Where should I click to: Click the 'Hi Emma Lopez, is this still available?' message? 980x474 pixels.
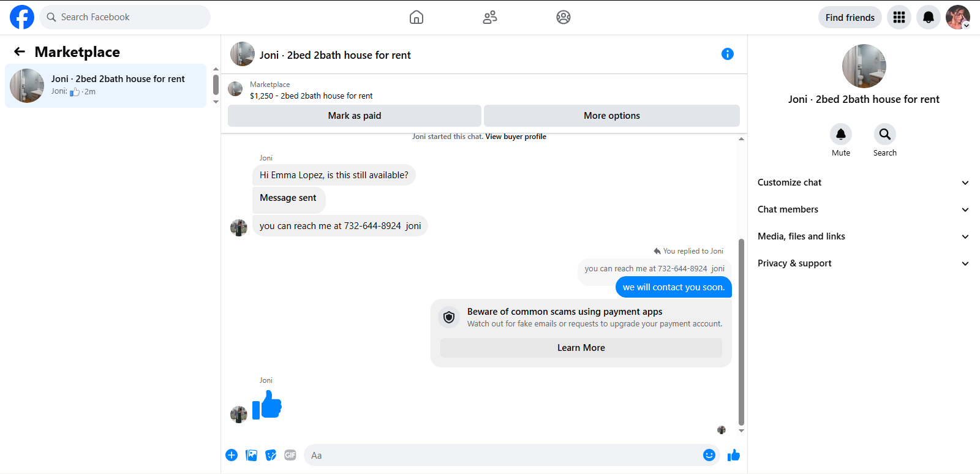334,175
